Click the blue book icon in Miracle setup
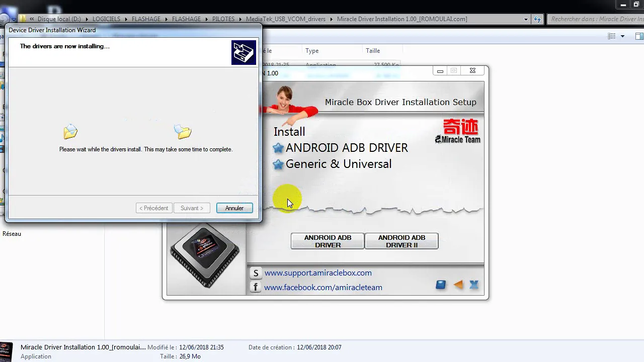 (441, 285)
